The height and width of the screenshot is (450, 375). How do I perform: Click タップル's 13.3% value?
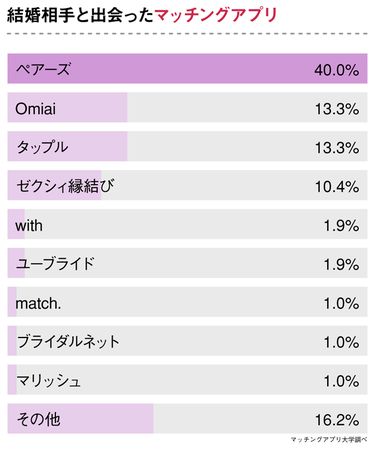337,148
